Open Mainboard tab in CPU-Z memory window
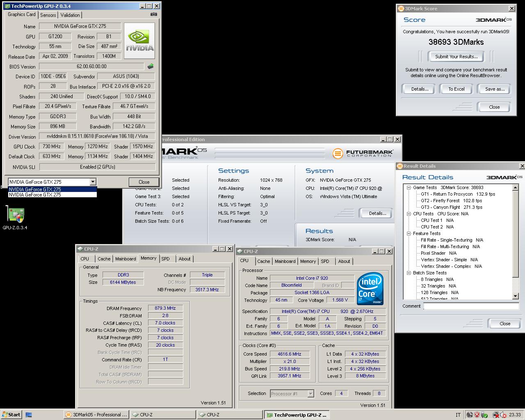Screen dimensions: 525x420 pyautogui.click(x=126, y=259)
